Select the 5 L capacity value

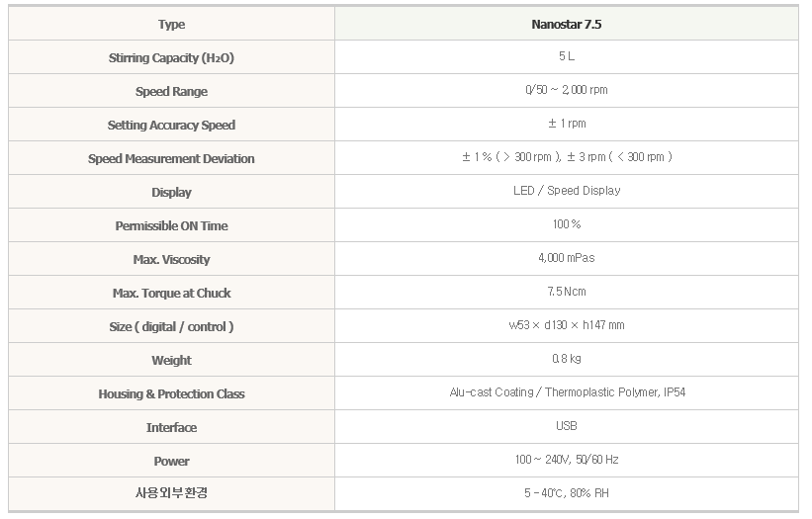tap(567, 56)
